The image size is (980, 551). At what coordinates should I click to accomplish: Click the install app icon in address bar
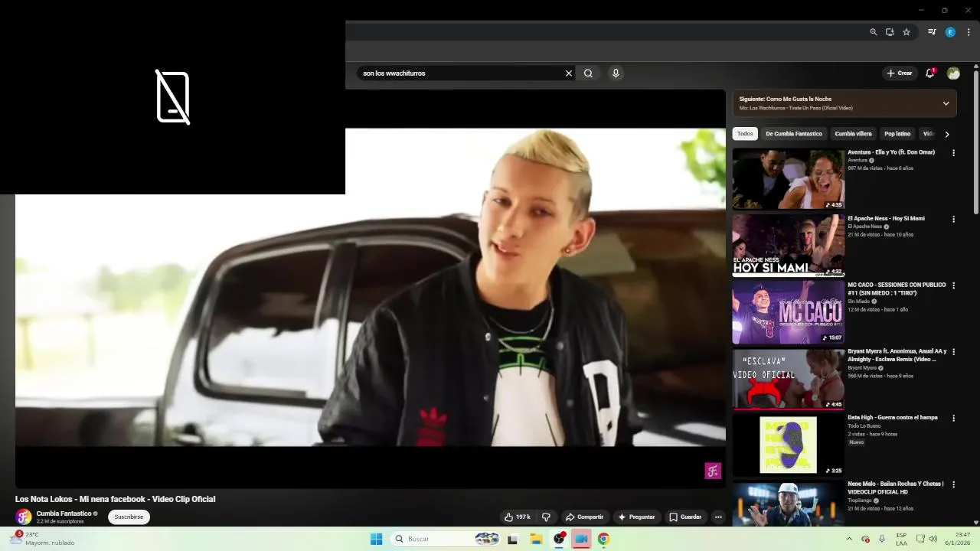(890, 32)
